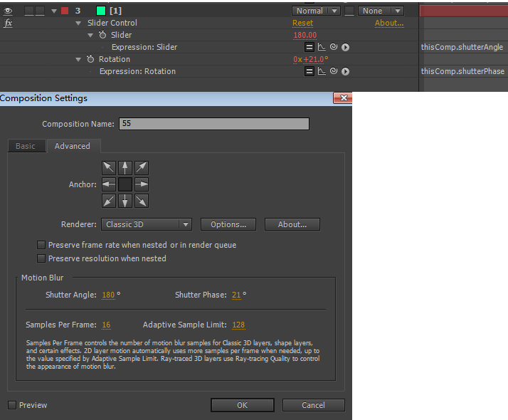Screen dimensions: 508x420
Task: Open expression language menu for Slider
Action: point(345,47)
